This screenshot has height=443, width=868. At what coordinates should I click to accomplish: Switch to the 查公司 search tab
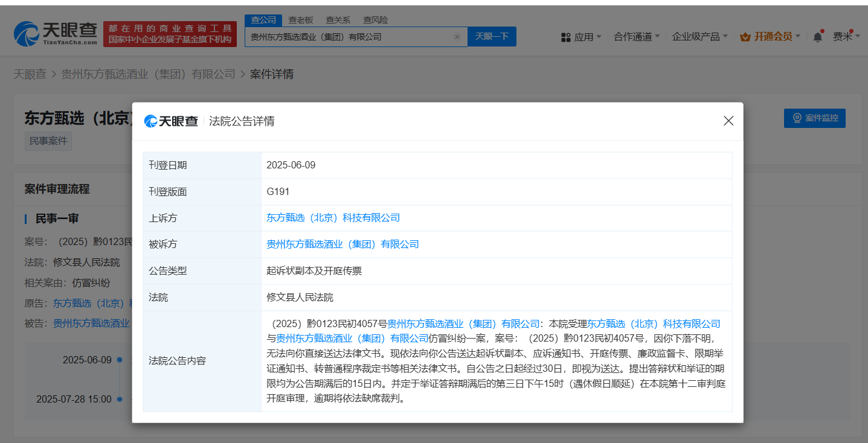tap(263, 20)
